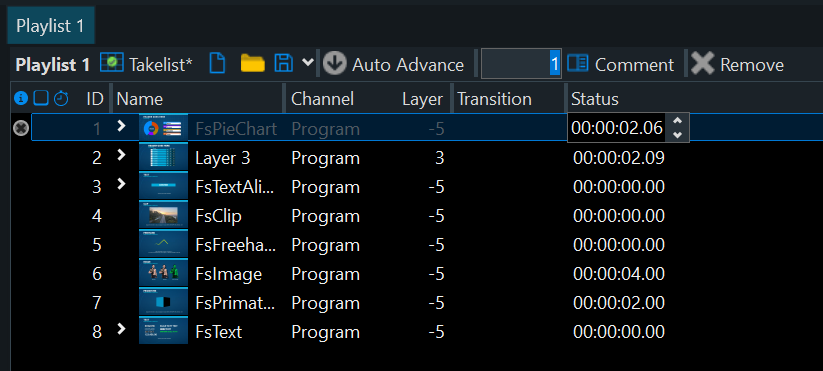This screenshot has width=823, height=371.
Task: Click the Comment button
Action: [620, 65]
